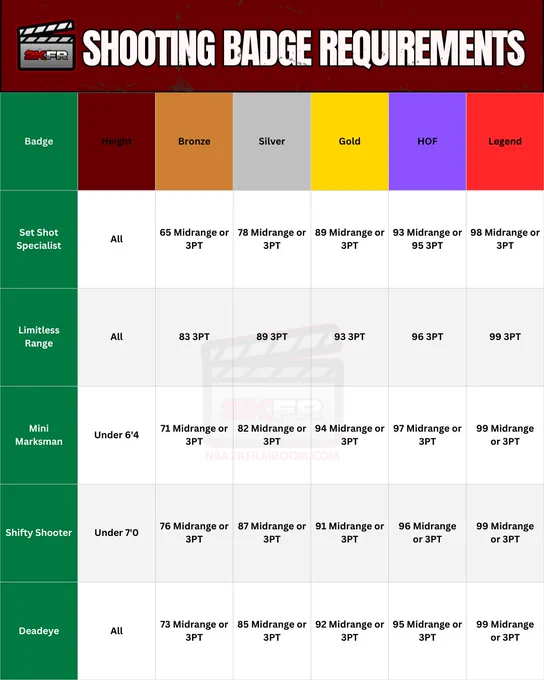Click the '92 Midrange or 3PT' cell

click(349, 631)
